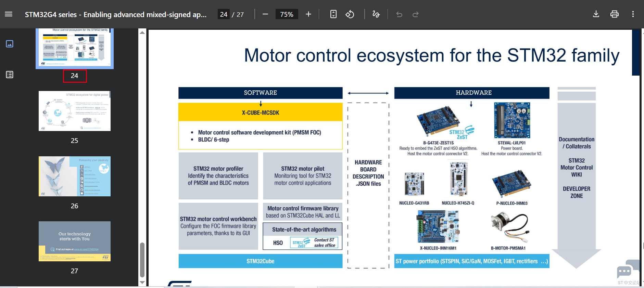Click the 'Contact ST sales office' text

pyautogui.click(x=325, y=243)
